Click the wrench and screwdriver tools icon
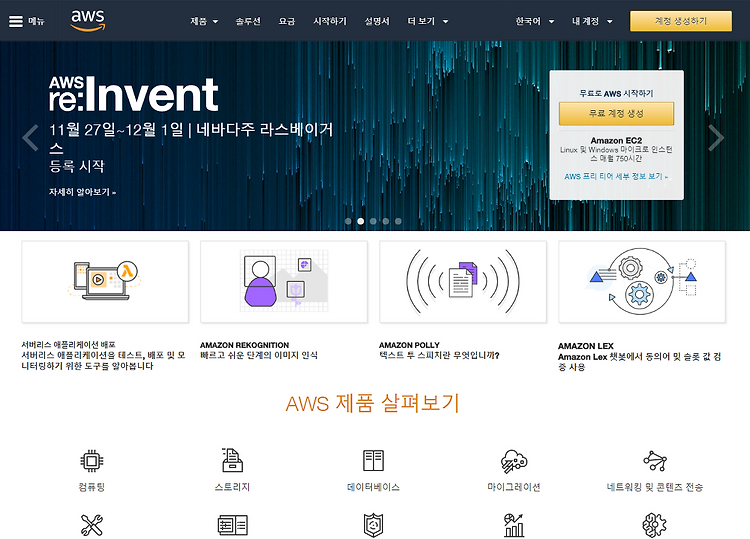Image resolution: width=750 pixels, height=539 pixels. click(x=92, y=525)
